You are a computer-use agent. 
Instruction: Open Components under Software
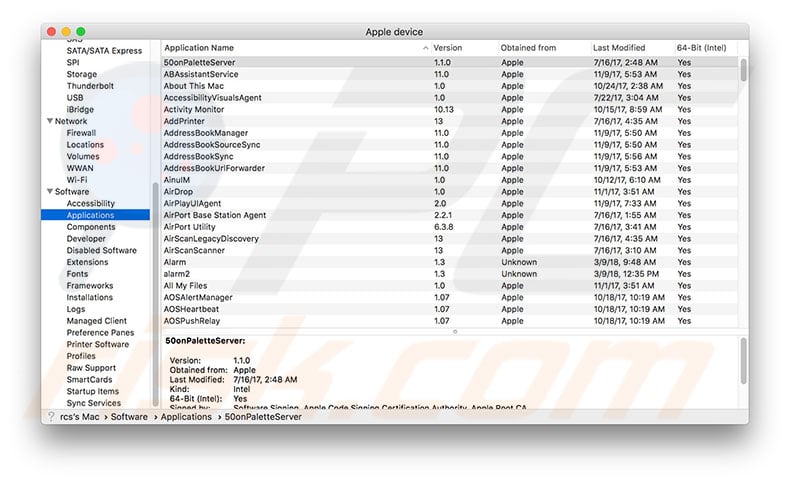91,227
